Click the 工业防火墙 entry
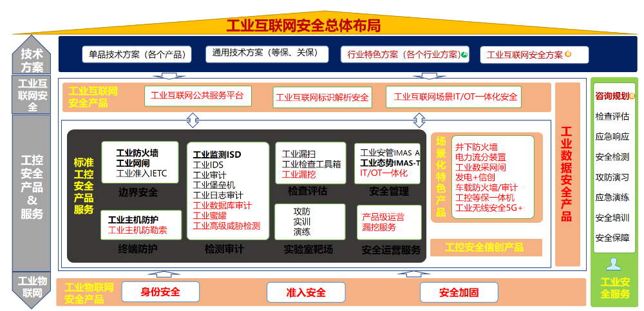This screenshot has height=311, width=644. (x=137, y=153)
